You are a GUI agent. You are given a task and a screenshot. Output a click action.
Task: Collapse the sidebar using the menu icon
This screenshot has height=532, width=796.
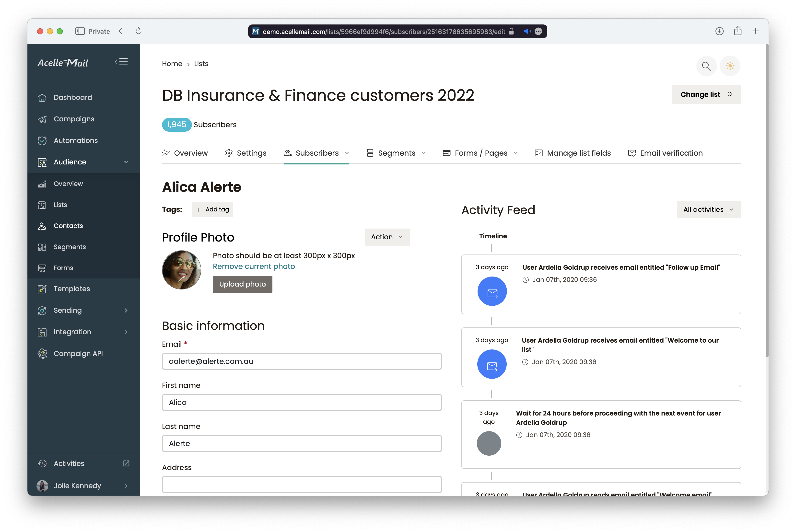(x=121, y=62)
